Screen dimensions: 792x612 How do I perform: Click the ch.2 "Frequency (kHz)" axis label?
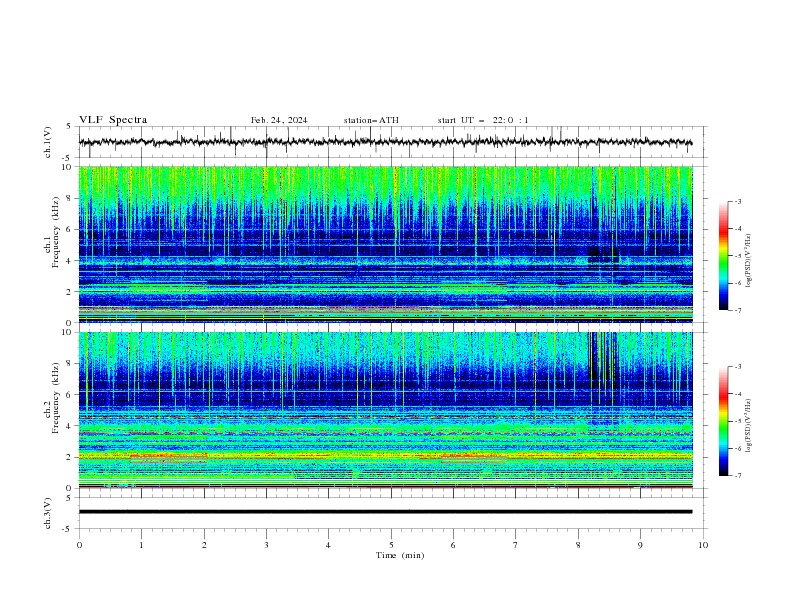(55, 397)
